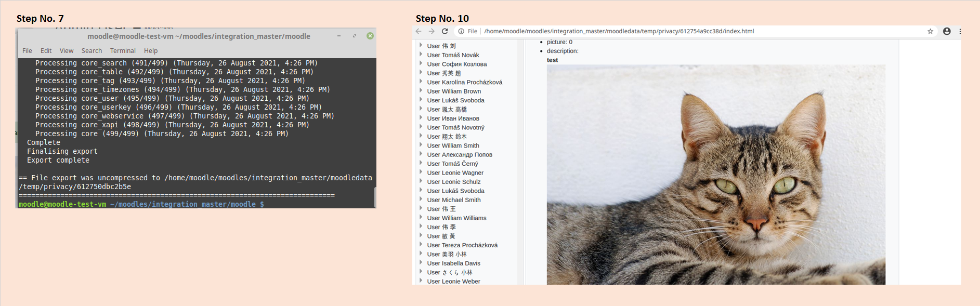Viewport: 980px width, 306px height.
Task: Expand the User Leonie Schulz node
Action: 421,181
